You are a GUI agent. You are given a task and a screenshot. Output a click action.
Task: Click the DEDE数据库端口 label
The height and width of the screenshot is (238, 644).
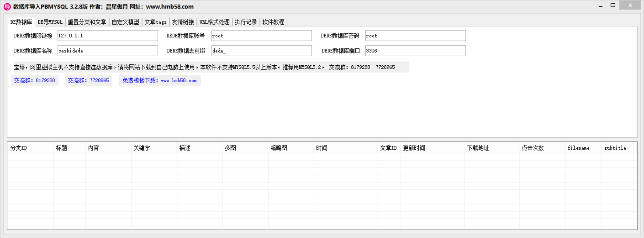341,51
